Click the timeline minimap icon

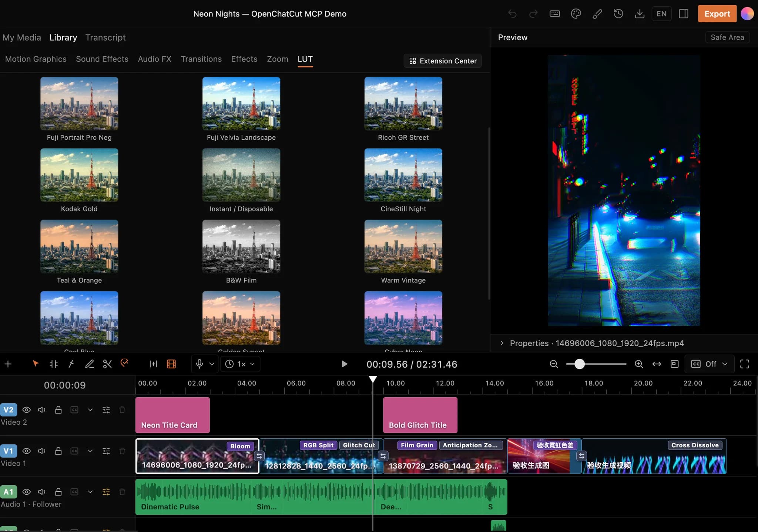674,364
